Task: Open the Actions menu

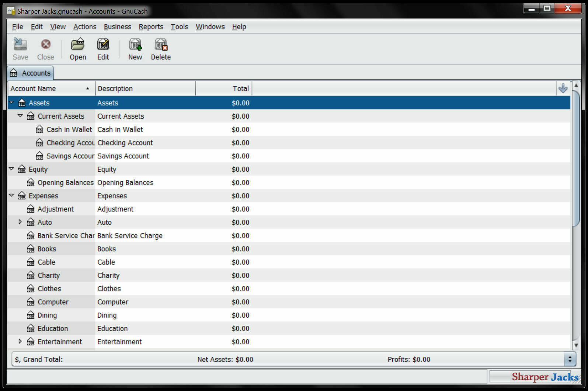Action: click(85, 27)
